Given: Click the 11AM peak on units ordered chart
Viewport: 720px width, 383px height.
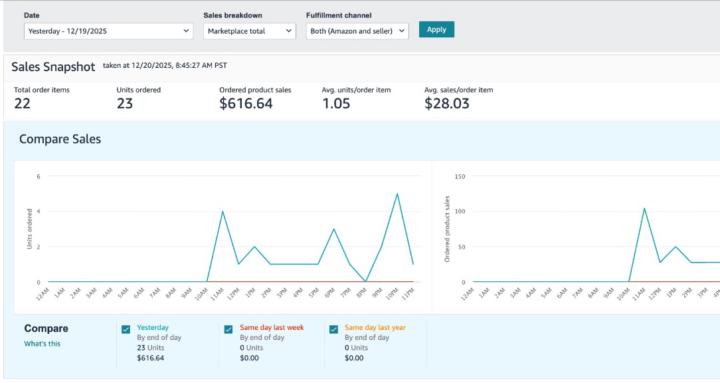Looking at the screenshot, I should (x=223, y=211).
